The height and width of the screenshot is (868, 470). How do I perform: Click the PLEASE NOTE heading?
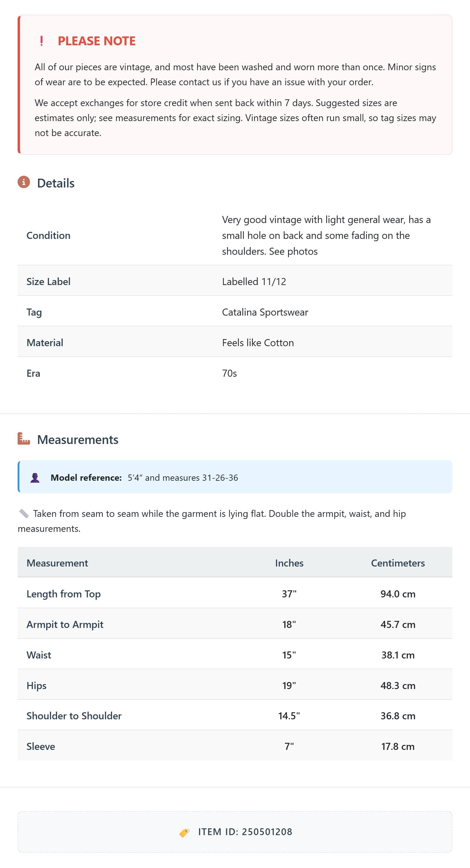[96, 41]
